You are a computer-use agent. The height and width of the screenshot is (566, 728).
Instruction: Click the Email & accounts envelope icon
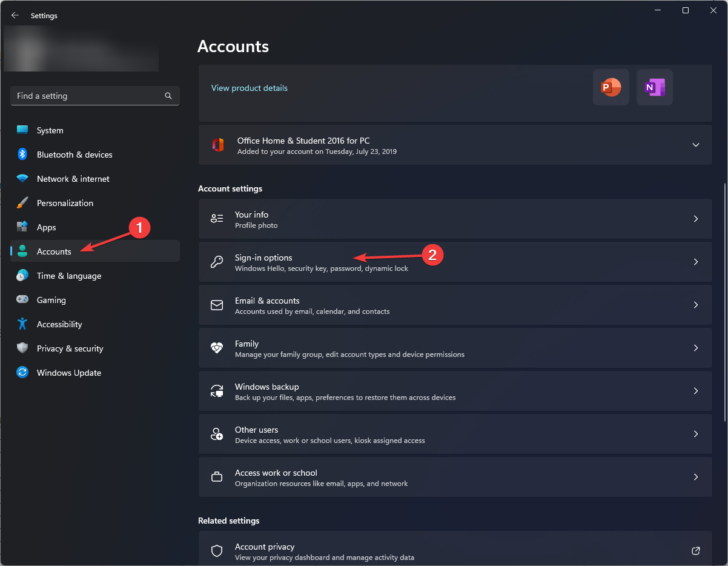tap(217, 305)
